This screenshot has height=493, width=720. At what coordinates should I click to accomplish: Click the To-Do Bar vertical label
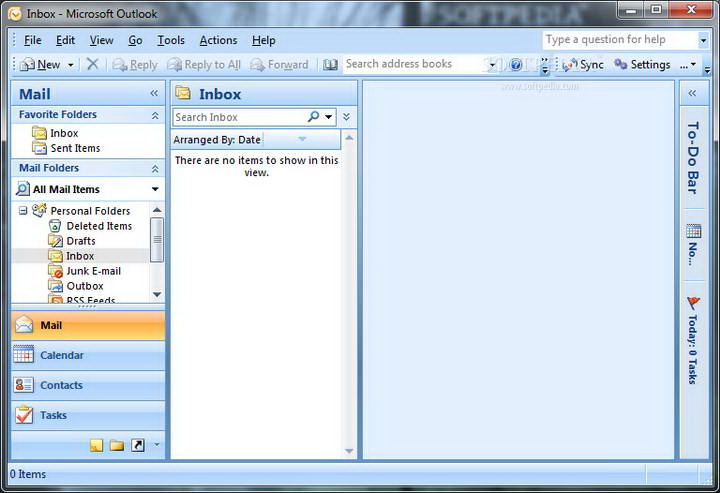pyautogui.click(x=693, y=157)
